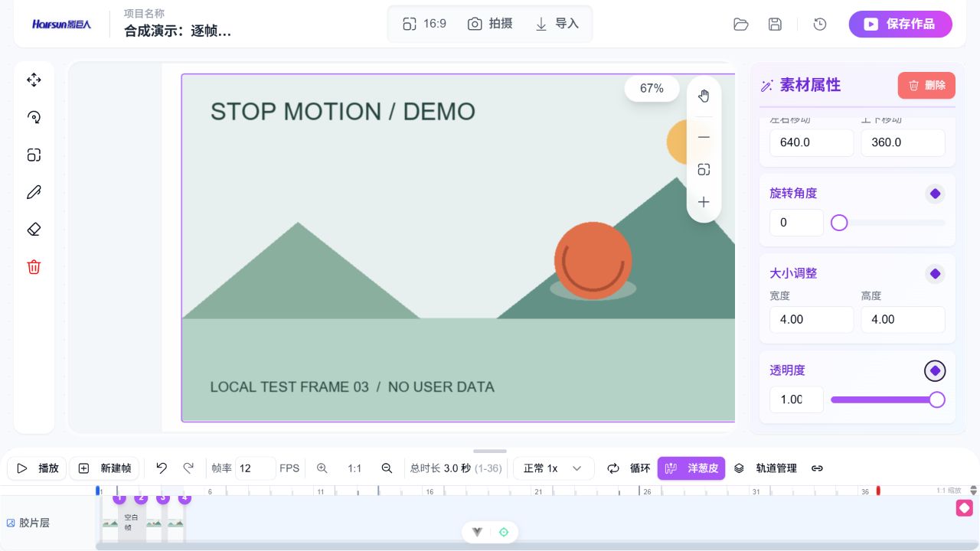The image size is (980, 551).
Task: Click the 帧率 input field showing 12
Action: coord(256,468)
